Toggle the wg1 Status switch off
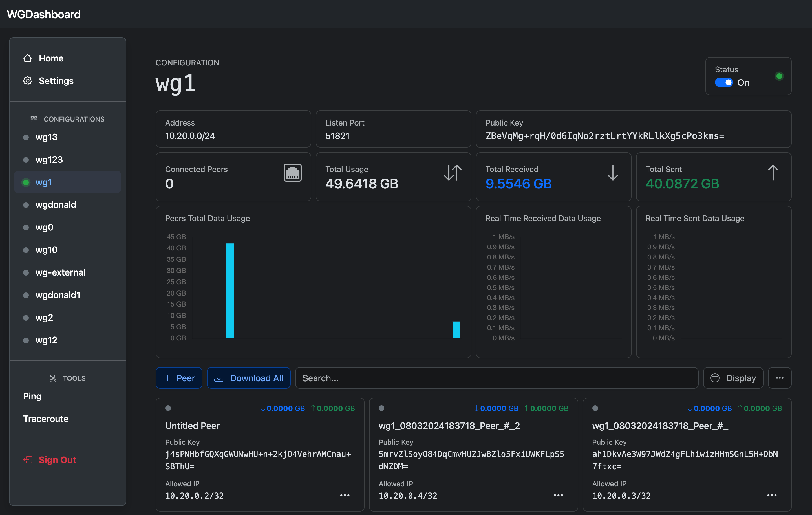The height and width of the screenshot is (515, 812). point(724,83)
